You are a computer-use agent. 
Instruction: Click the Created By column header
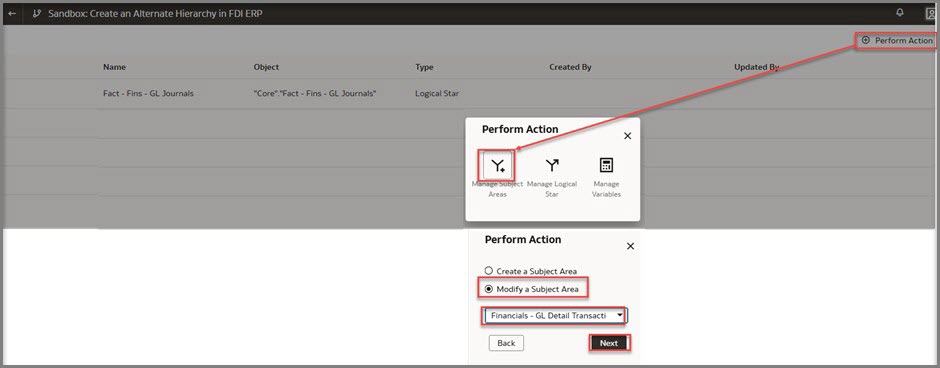pos(570,67)
